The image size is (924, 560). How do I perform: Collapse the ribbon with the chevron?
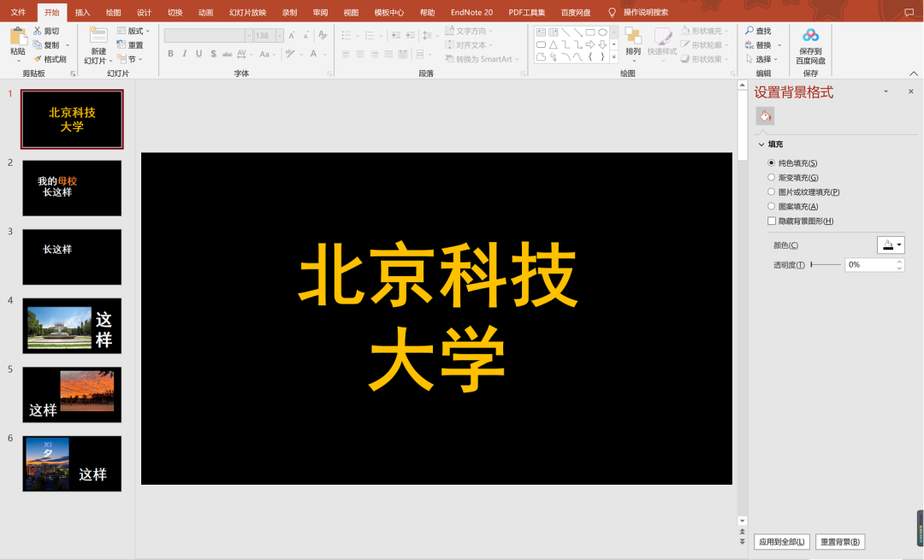coord(914,74)
